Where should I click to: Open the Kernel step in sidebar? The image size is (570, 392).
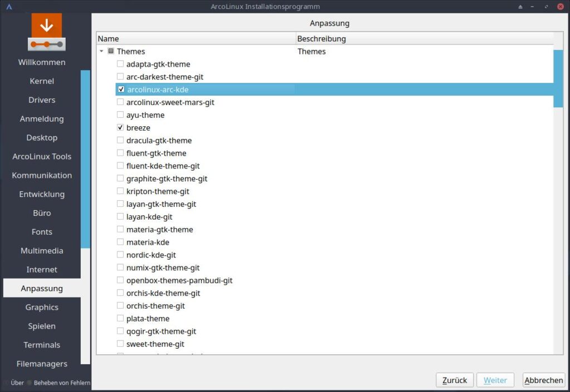(42, 81)
